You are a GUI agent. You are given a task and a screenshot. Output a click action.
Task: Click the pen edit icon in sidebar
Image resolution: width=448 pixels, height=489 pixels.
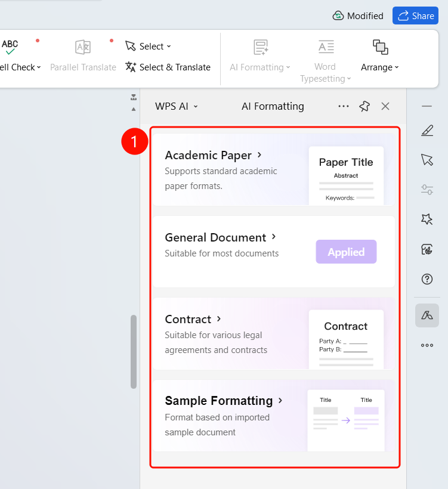click(x=427, y=131)
